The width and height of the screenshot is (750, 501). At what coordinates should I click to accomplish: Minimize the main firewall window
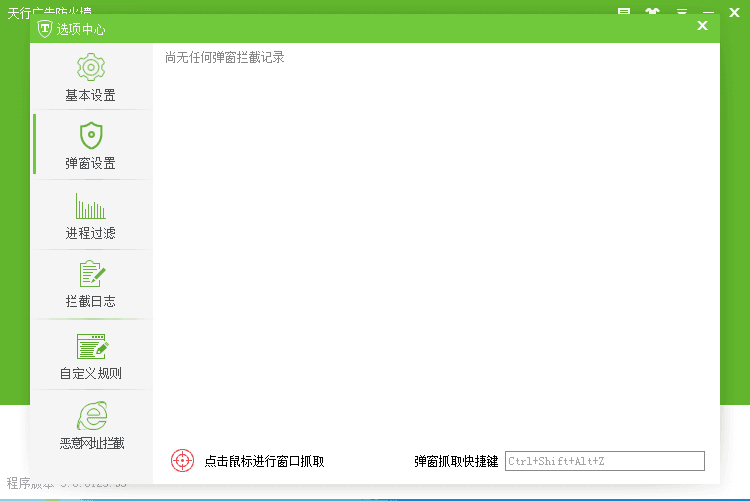click(x=708, y=13)
